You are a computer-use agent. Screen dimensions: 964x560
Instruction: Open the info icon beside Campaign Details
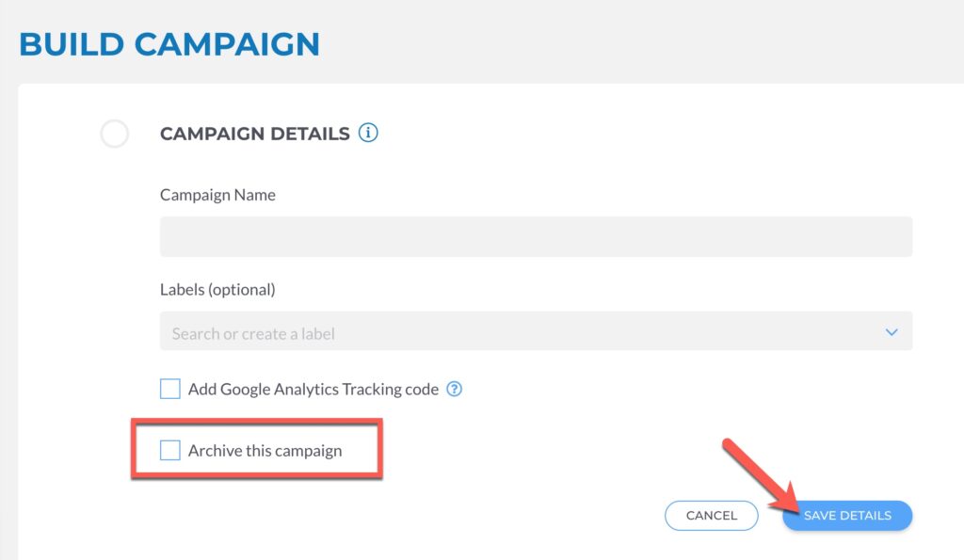point(368,132)
